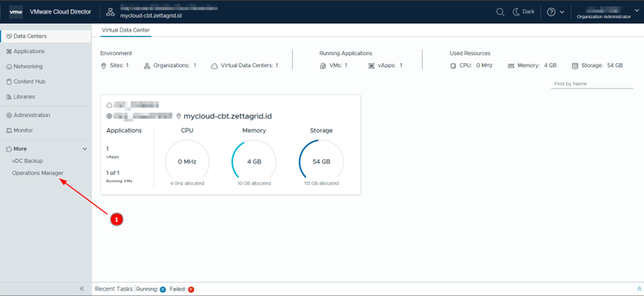Viewport: 644px width, 296px height.
Task: Click 'Storage: 54 GB' used resources text
Action: (x=602, y=65)
